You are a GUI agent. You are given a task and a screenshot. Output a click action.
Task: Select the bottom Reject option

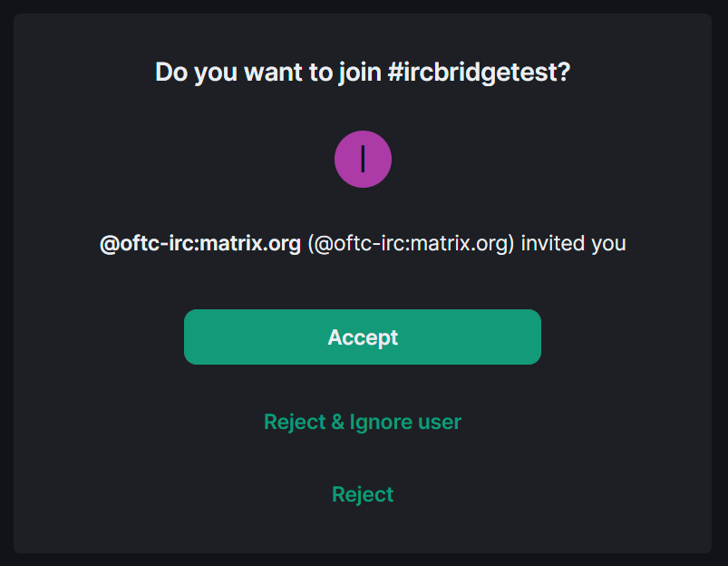click(x=363, y=494)
